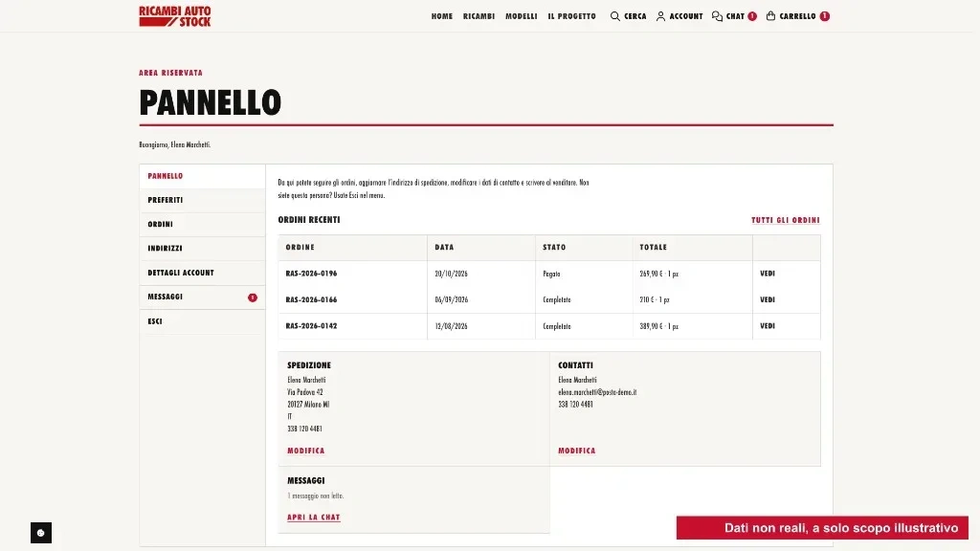
Task: Click the Apri la chat link
Action: [314, 518]
